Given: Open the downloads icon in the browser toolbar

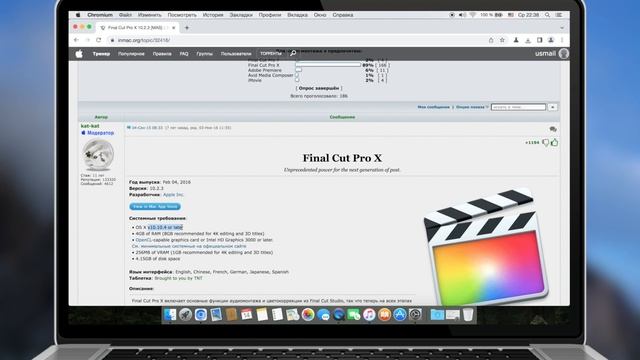Looking at the screenshot, I should (528, 40).
